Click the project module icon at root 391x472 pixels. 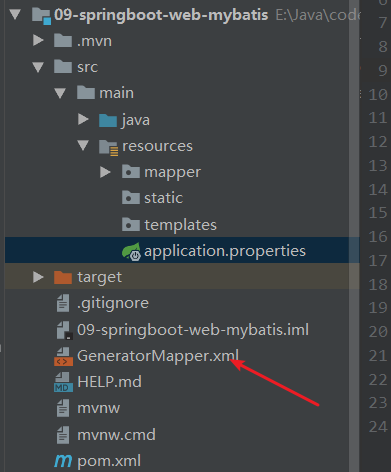pos(41,15)
